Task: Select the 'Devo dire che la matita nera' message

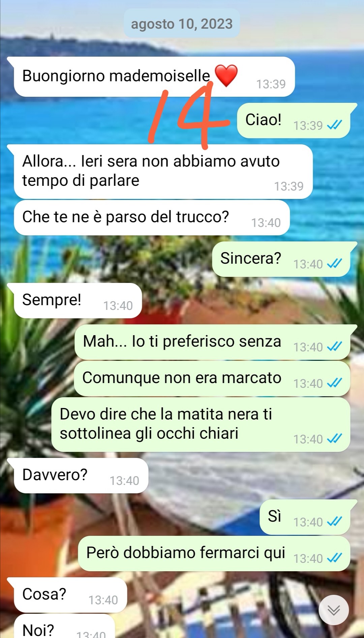Action: click(201, 425)
